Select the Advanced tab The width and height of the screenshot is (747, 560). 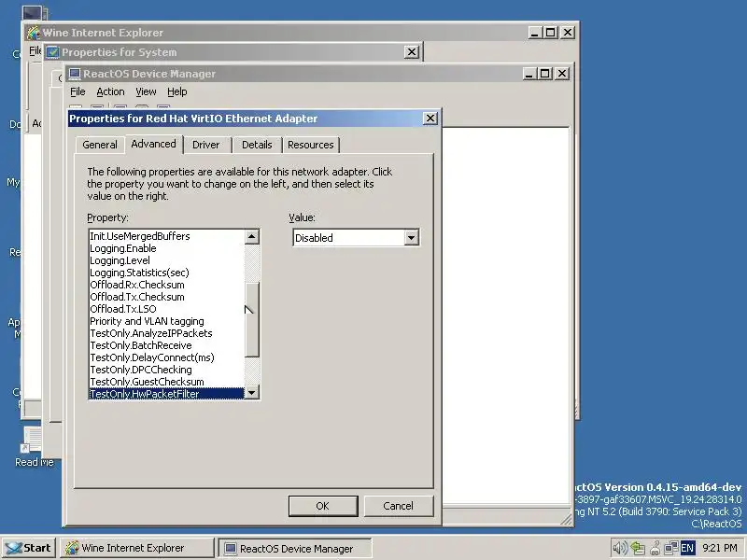[x=153, y=144]
